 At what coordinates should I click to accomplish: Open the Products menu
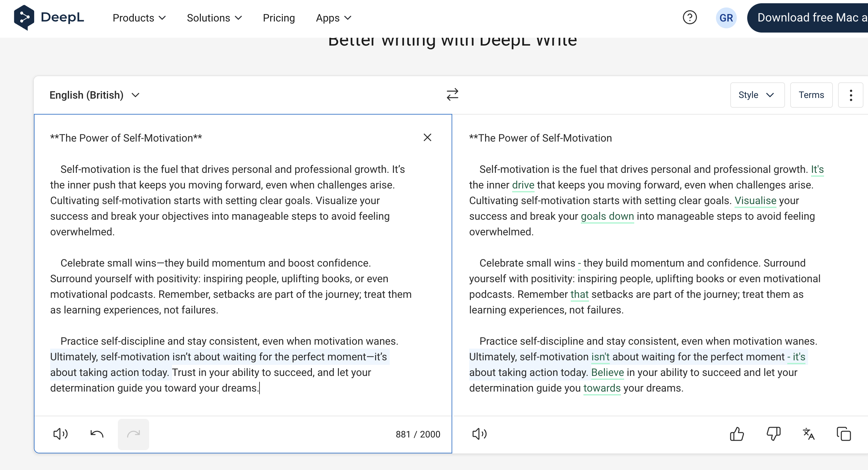138,18
